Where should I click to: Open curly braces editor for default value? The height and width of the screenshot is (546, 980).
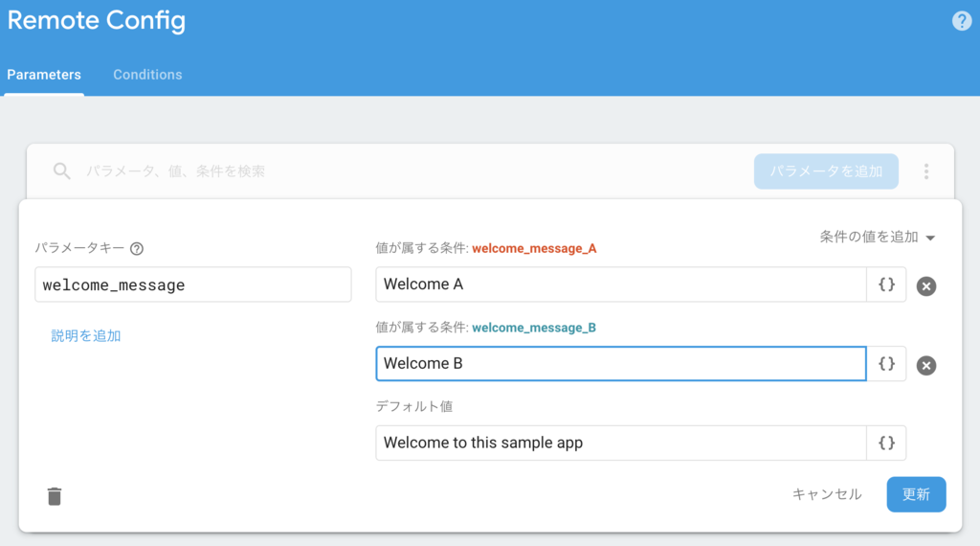click(886, 443)
